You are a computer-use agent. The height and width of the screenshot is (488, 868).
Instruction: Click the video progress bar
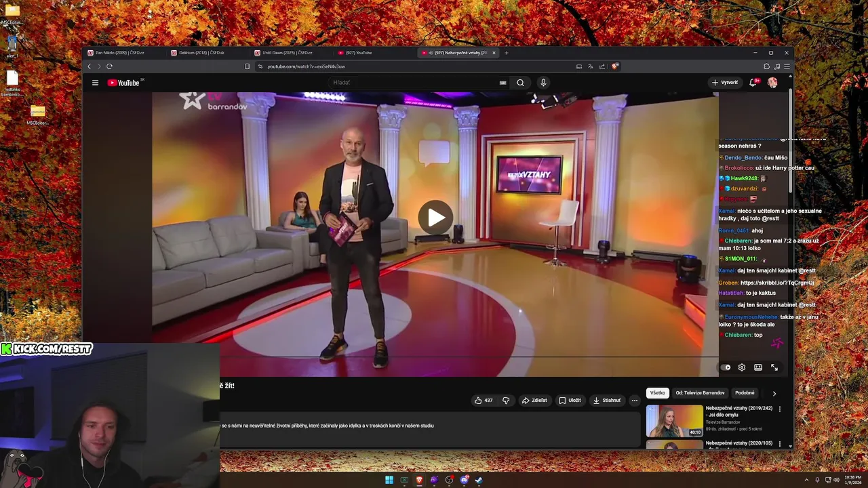click(434, 357)
